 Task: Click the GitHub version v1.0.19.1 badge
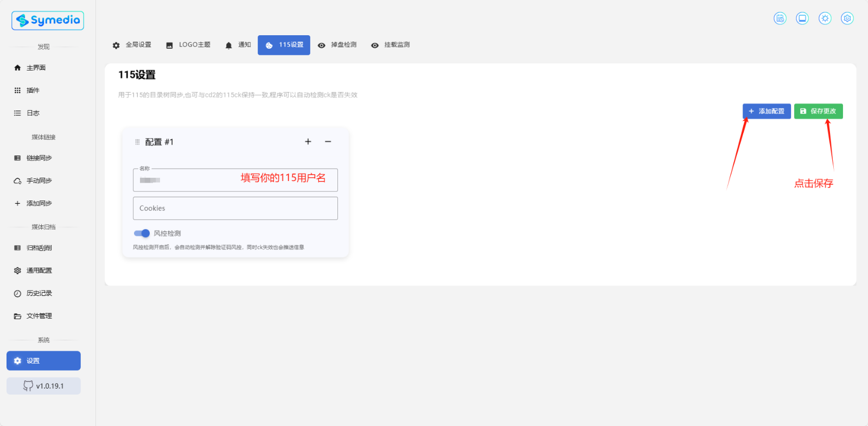pyautogui.click(x=43, y=386)
